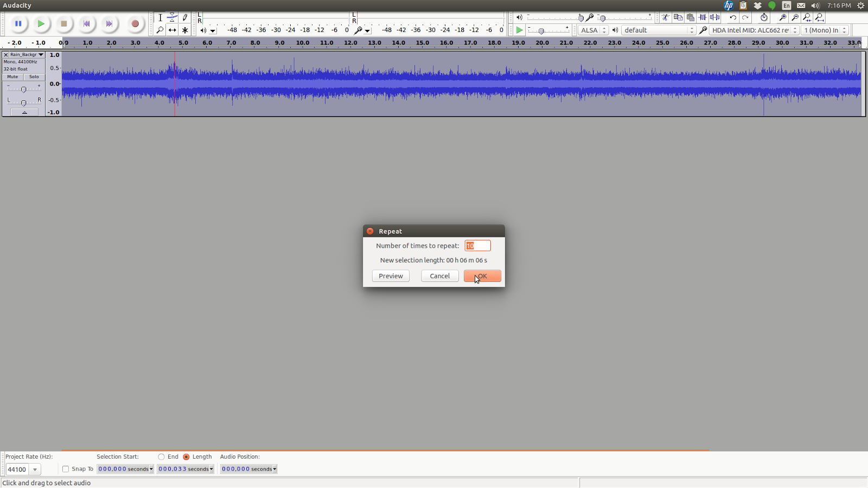Screen dimensions: 868x488
Task: Open the 'En' keyboard layout indicator
Action: pyautogui.click(x=786, y=5)
